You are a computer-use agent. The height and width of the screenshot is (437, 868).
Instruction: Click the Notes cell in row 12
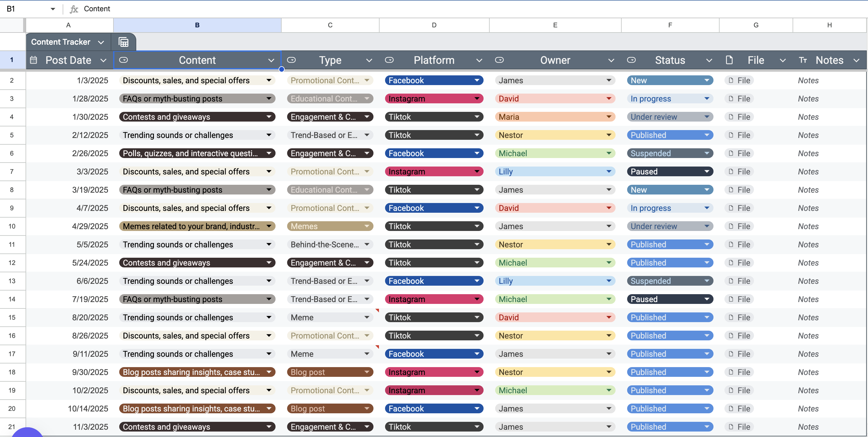808,263
